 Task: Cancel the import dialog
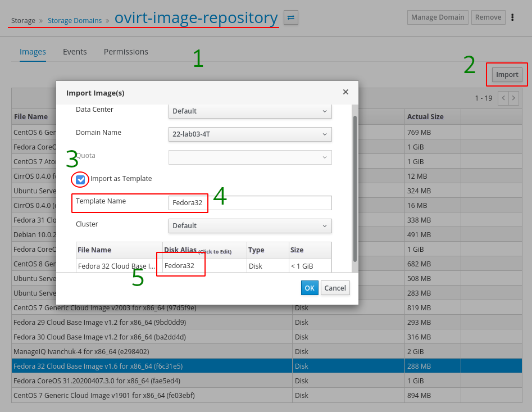(335, 288)
